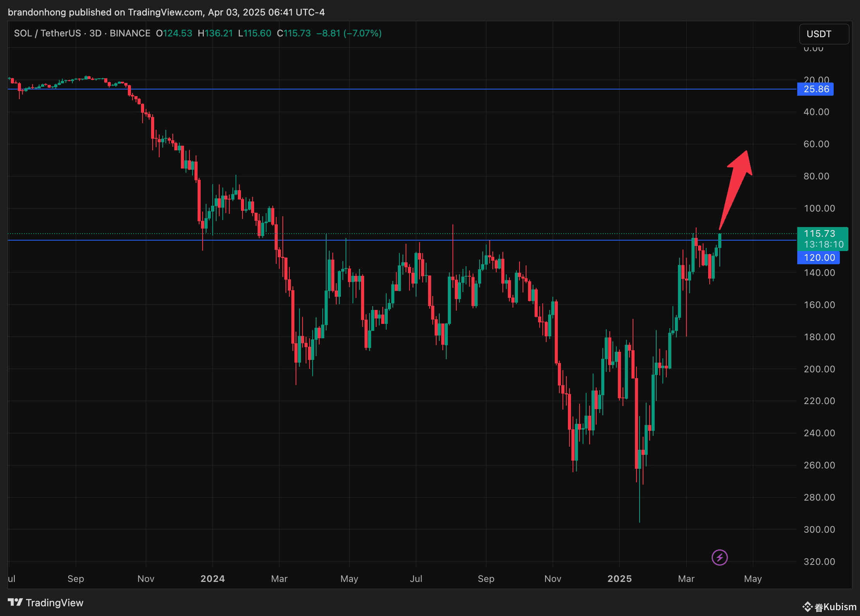The image size is (860, 616).
Task: Click the 300.00 price axis label
Action: pos(819,530)
